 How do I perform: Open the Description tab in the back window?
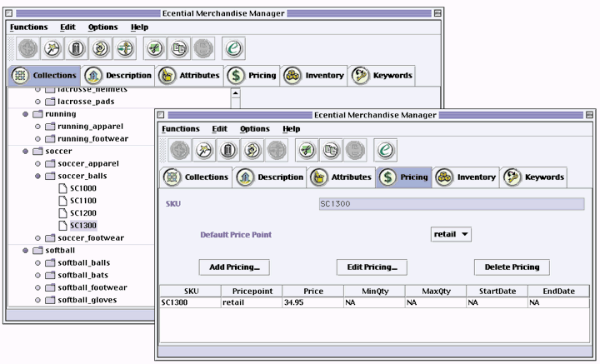[118, 75]
